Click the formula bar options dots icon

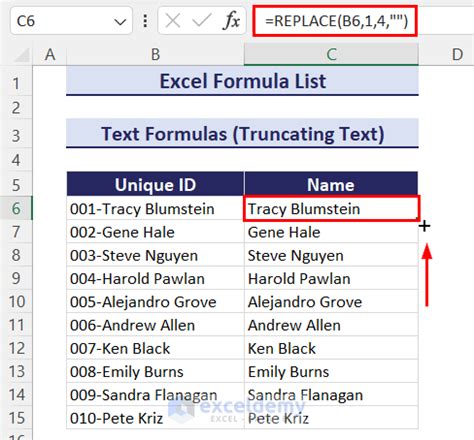click(x=145, y=21)
